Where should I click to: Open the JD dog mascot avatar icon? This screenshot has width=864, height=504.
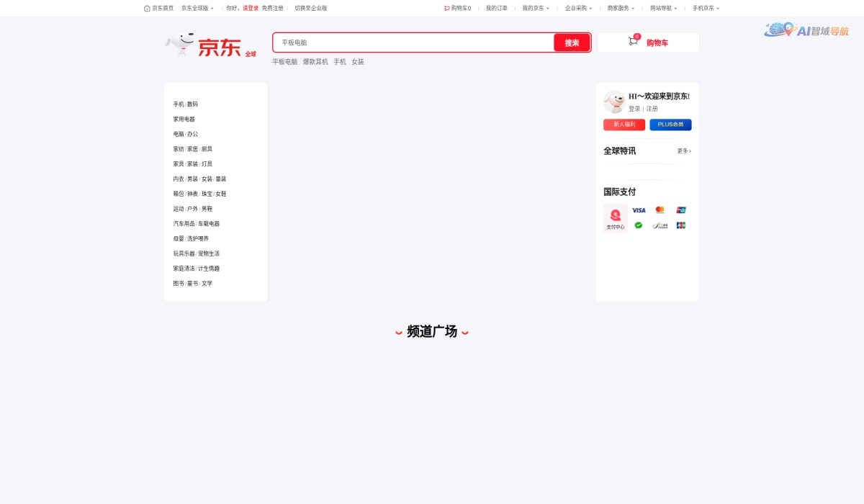coord(614,102)
